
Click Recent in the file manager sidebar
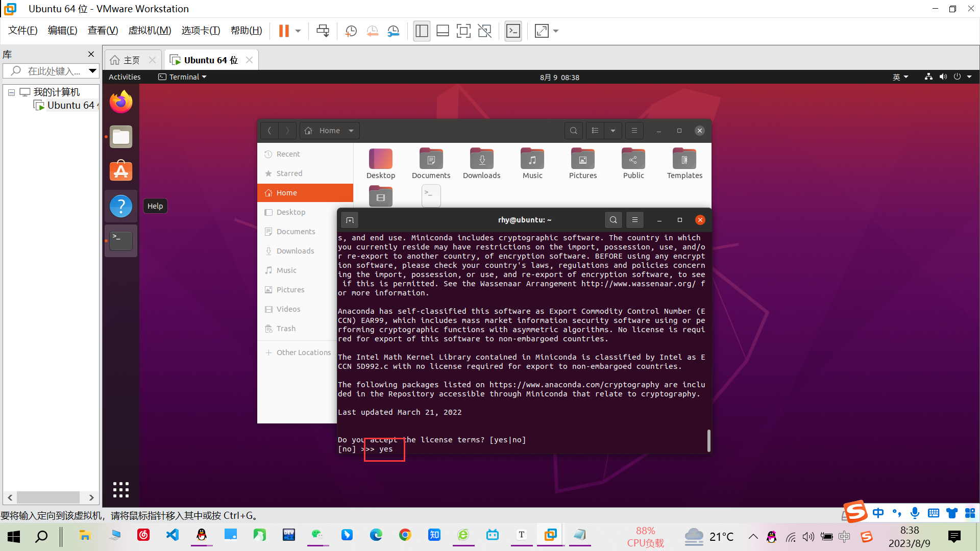tap(288, 154)
